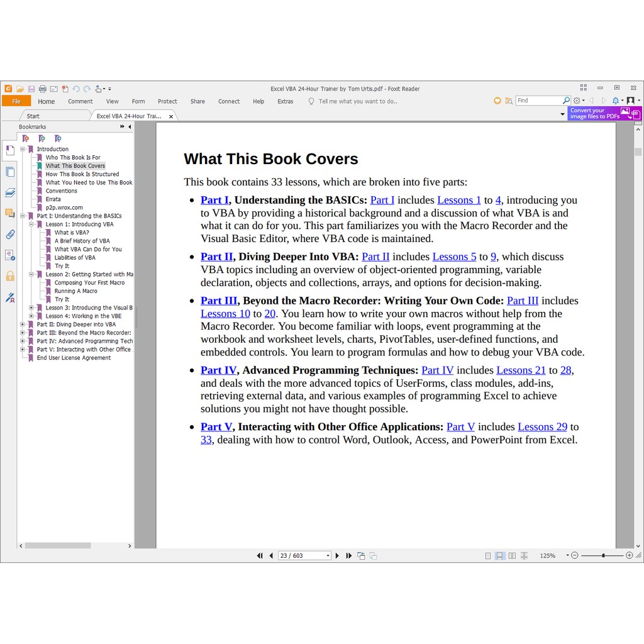Switch to single page view mode
Screen dimensions: 644x644
487,556
